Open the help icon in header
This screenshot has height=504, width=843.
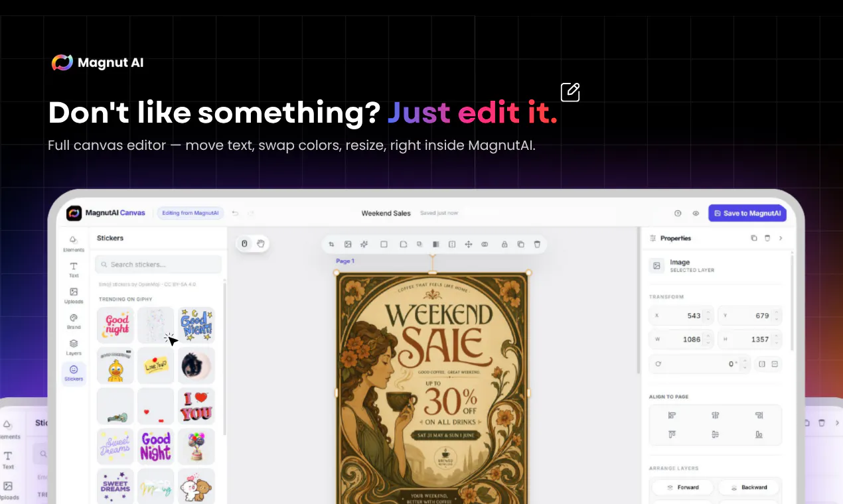point(678,214)
